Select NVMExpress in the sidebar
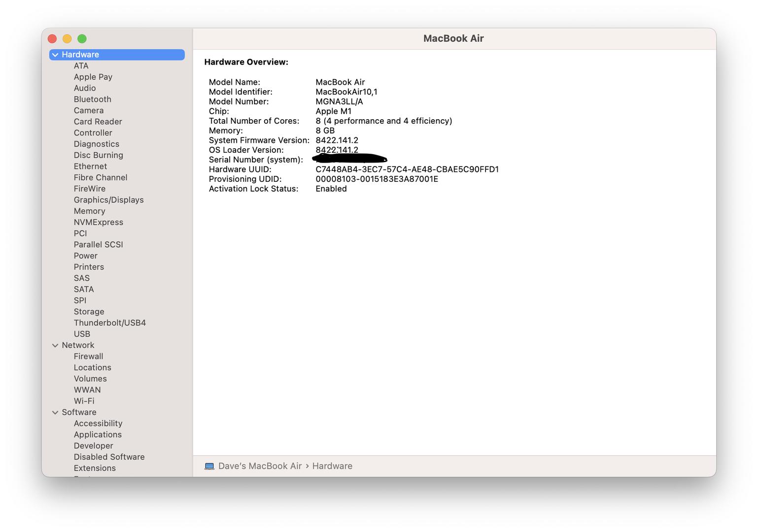This screenshot has width=758, height=532. [99, 222]
